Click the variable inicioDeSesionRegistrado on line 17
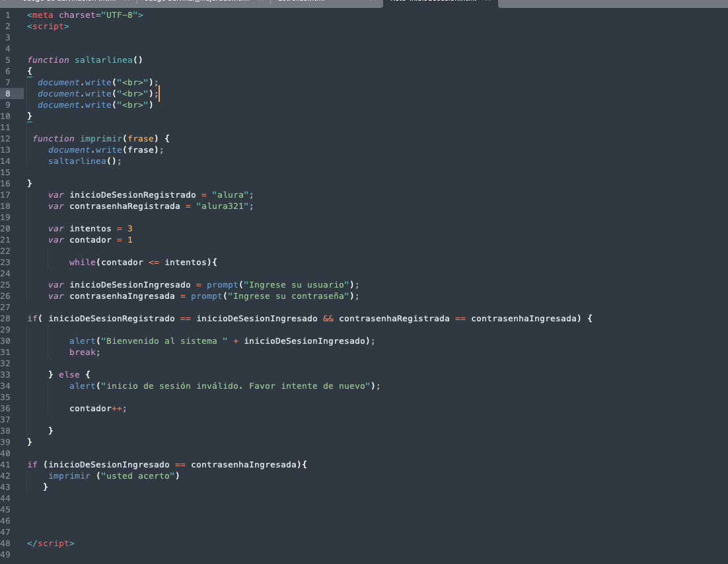 (133, 195)
